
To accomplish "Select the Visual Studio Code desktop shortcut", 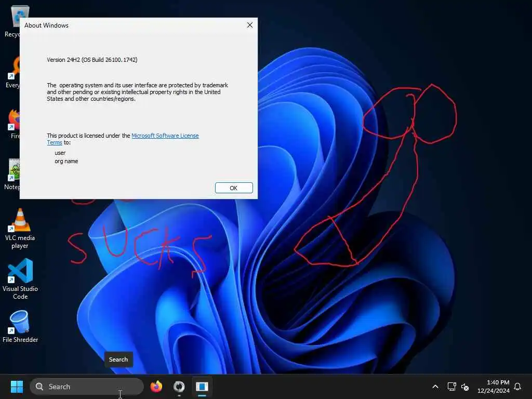I will [x=20, y=279].
